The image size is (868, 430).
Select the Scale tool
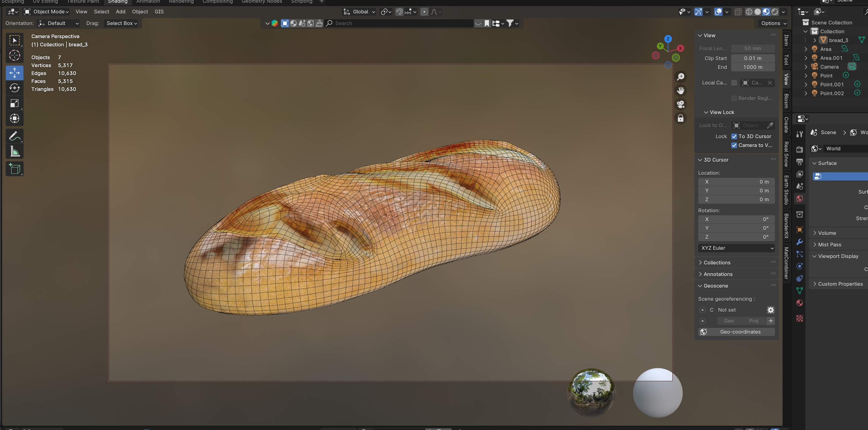[x=14, y=103]
